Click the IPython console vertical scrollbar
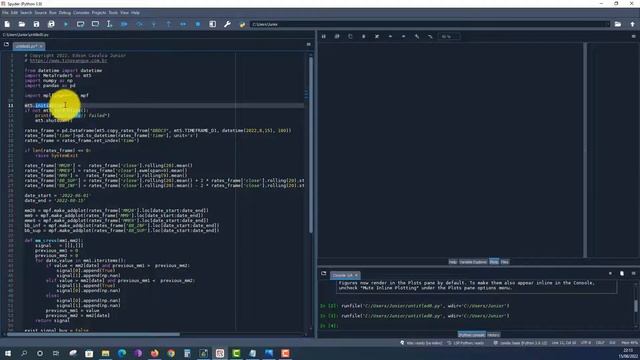The height and width of the screenshot is (360, 640). click(636, 305)
